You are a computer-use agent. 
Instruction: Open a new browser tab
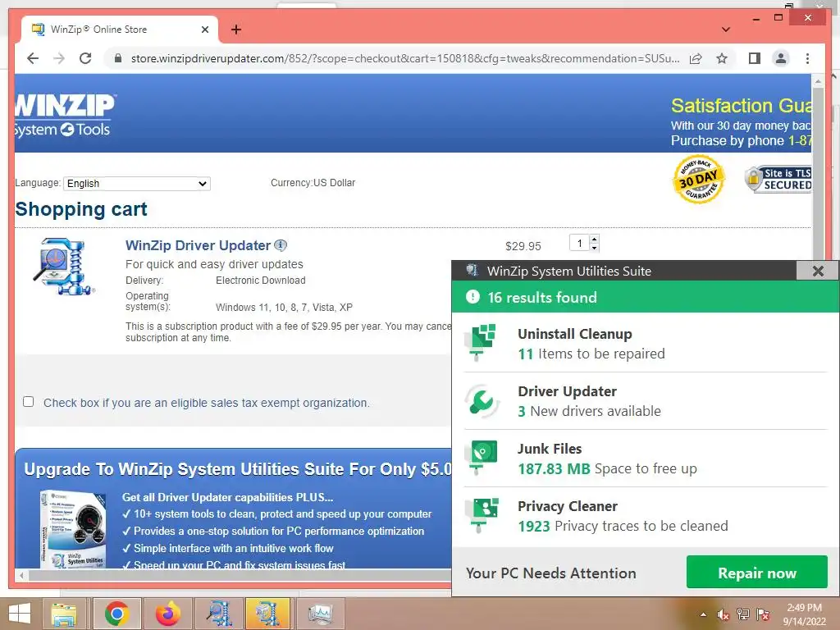[x=235, y=30]
